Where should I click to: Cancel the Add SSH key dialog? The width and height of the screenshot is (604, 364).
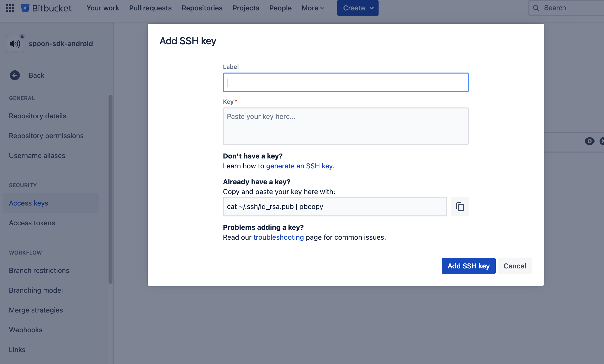[x=515, y=266]
